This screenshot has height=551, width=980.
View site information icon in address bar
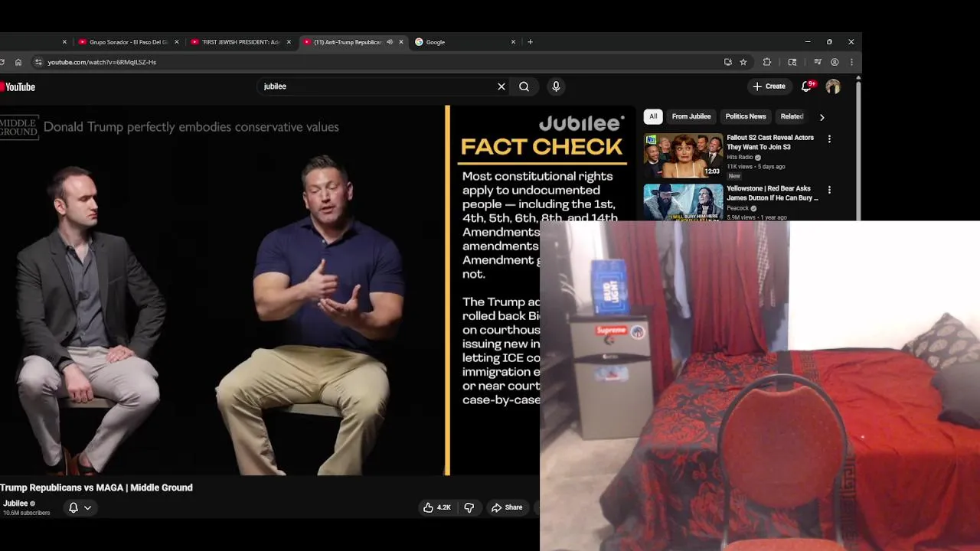(x=38, y=62)
